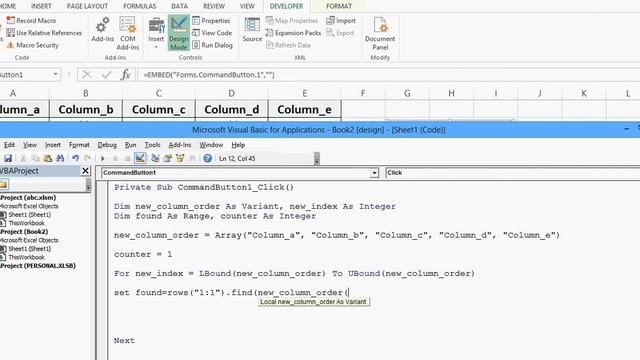This screenshot has width=640, height=360.
Task: Click the formula bar Enter checkmark
Action: (x=107, y=75)
